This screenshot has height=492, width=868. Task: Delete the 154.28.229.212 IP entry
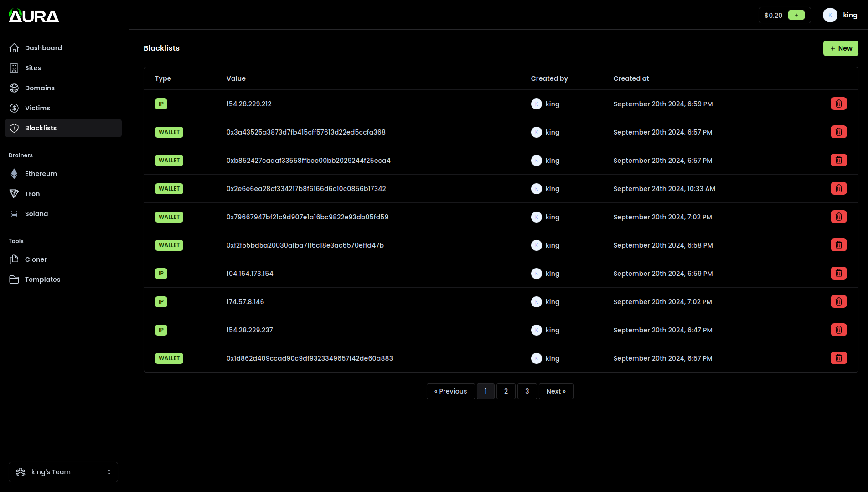(838, 104)
